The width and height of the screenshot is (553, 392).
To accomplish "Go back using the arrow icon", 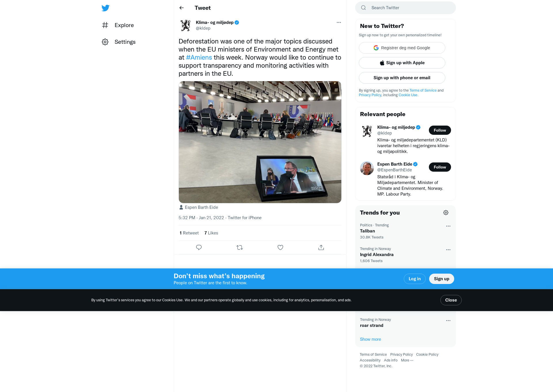I will (181, 8).
